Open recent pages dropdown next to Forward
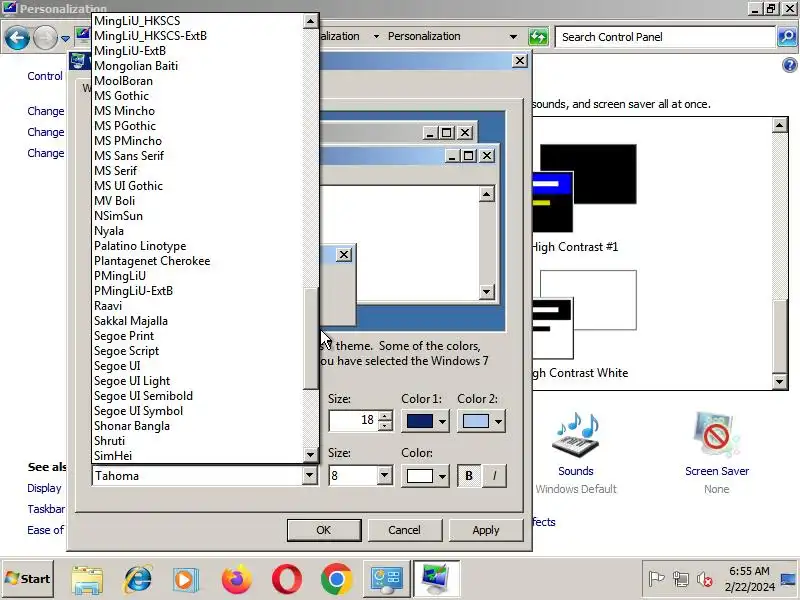Screen dimensions: 800x600 pos(65,38)
